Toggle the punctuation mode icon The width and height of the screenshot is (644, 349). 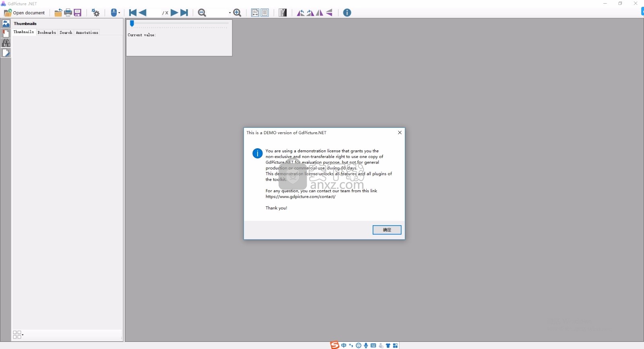351,345
